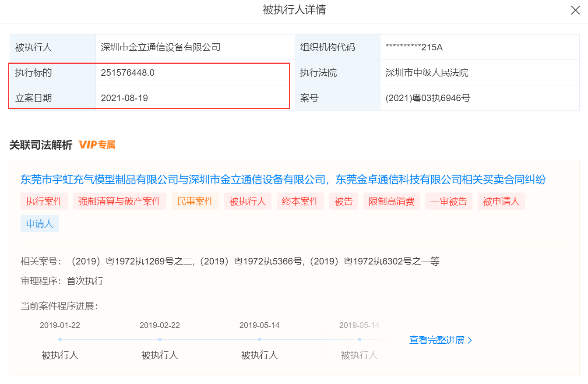Image resolution: width=588 pixels, height=384 pixels.
Task: Select the 一审被告 tag
Action: [449, 201]
